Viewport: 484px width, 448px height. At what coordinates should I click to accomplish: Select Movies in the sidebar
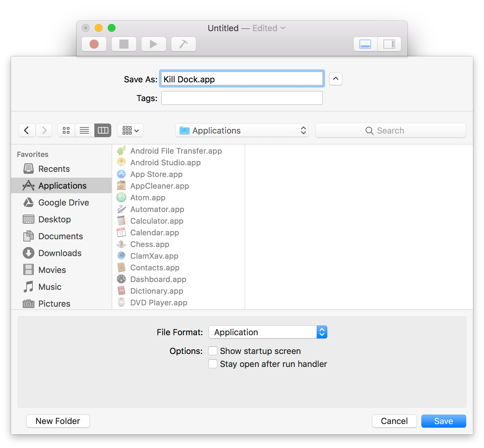point(61,270)
